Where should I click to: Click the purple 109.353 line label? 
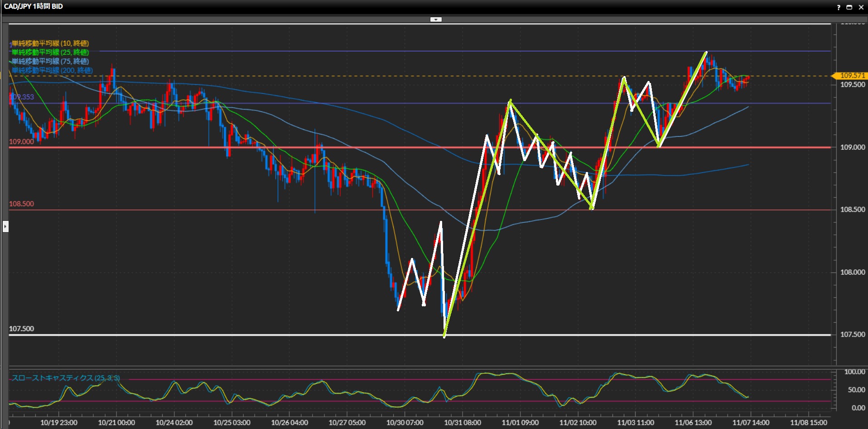click(x=22, y=97)
